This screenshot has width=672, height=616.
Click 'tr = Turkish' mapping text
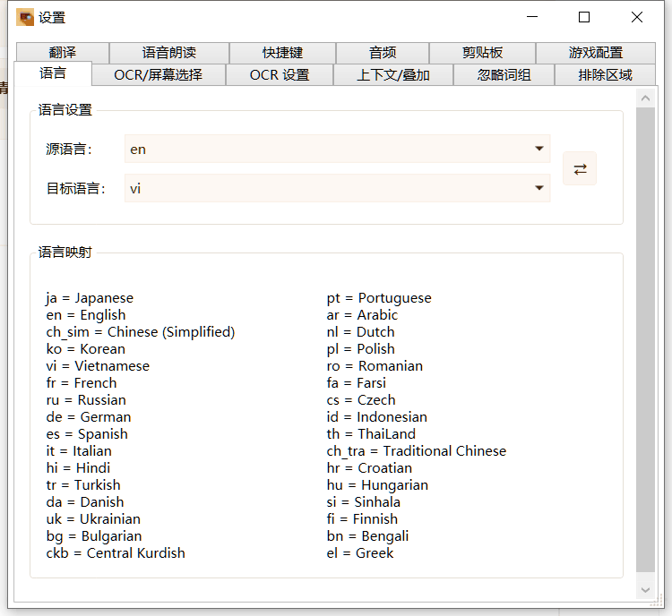tap(83, 485)
